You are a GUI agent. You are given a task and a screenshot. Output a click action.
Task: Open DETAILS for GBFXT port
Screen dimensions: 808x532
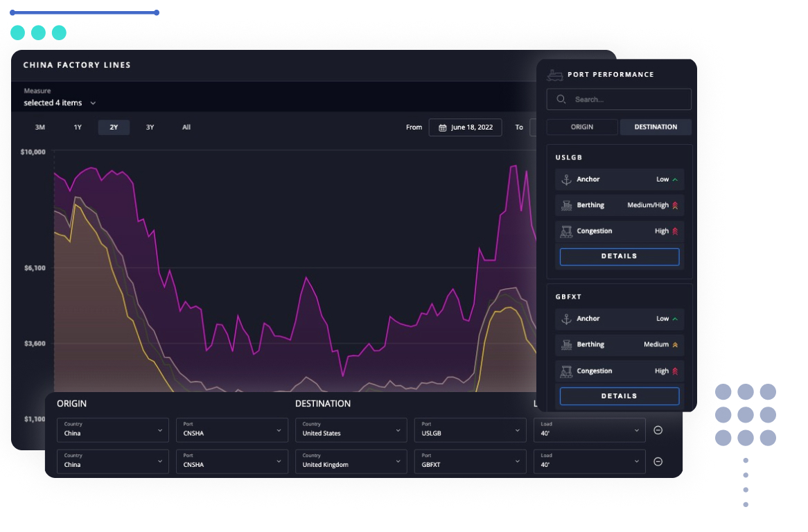pyautogui.click(x=619, y=396)
